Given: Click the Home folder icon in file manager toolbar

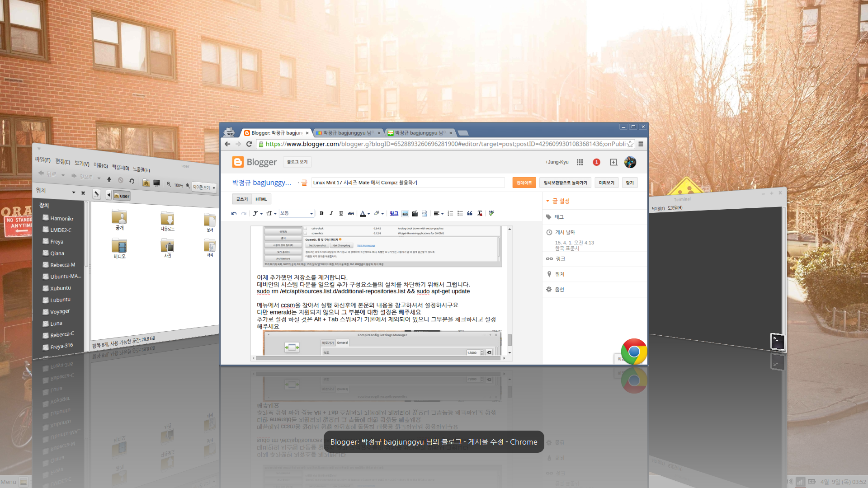Looking at the screenshot, I should tap(146, 183).
